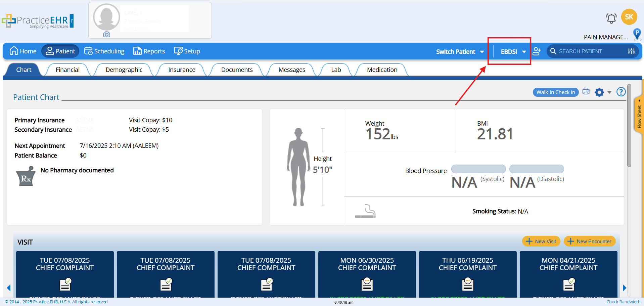
Task: Open advanced search filter sliders icon
Action: pos(631,51)
